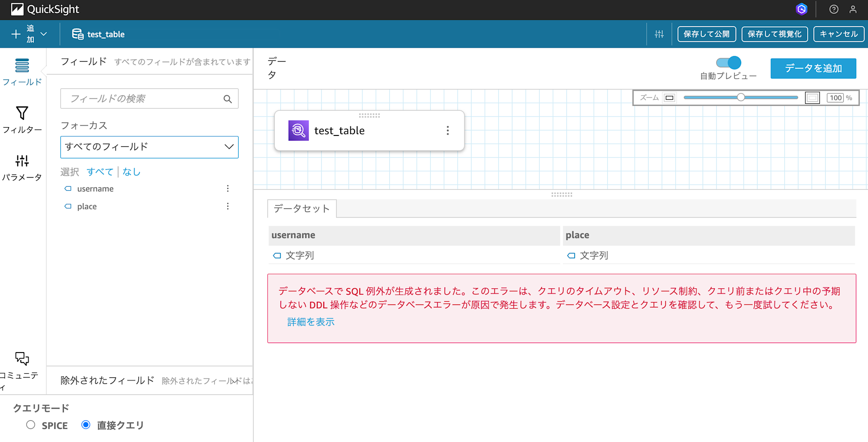
Task: Open the help question mark icon
Action: 834,9
